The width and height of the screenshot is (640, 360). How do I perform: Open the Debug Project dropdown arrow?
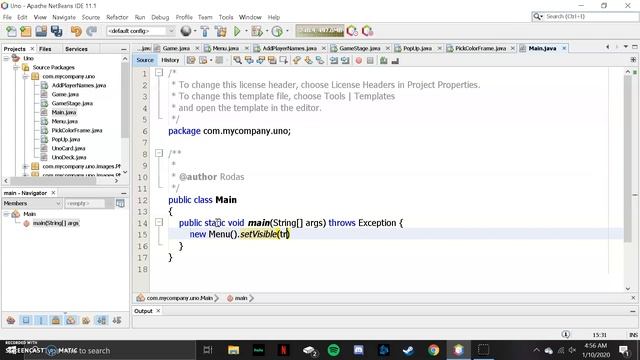pos(267,31)
